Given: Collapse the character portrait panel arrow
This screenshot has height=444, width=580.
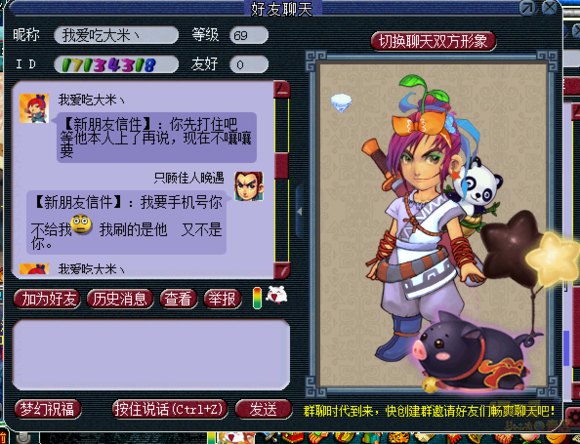Looking at the screenshot, I should pos(300,212).
